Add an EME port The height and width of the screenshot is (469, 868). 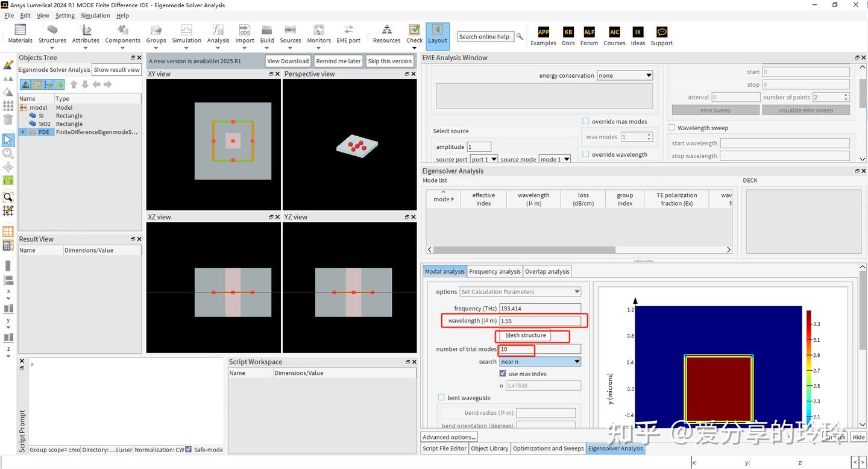coord(348,34)
